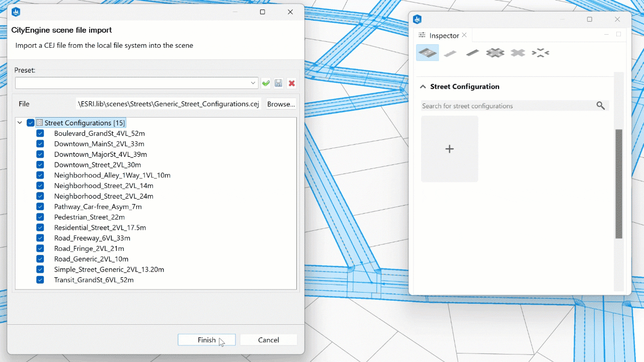Select the highlighted street segment icon in Inspector
Viewport: 644px width, 362px height.
[428, 53]
